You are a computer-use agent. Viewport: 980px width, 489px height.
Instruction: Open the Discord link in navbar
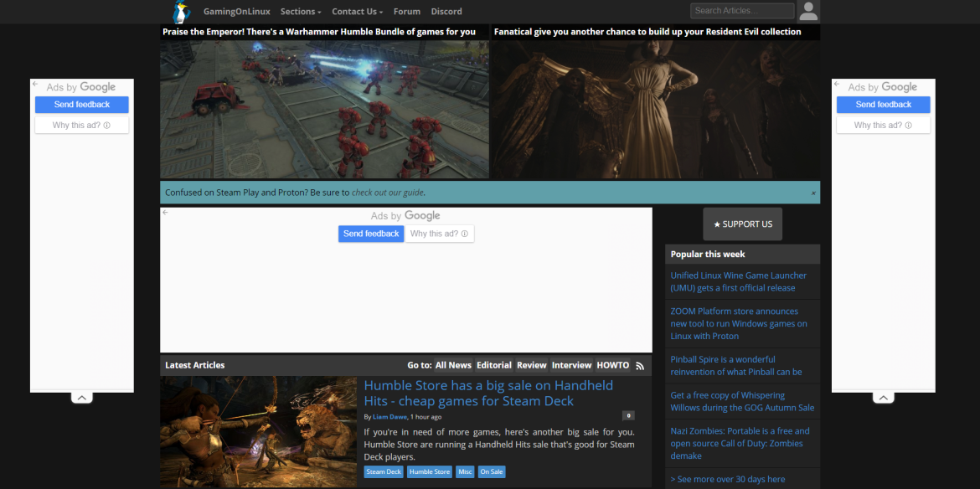pyautogui.click(x=446, y=11)
